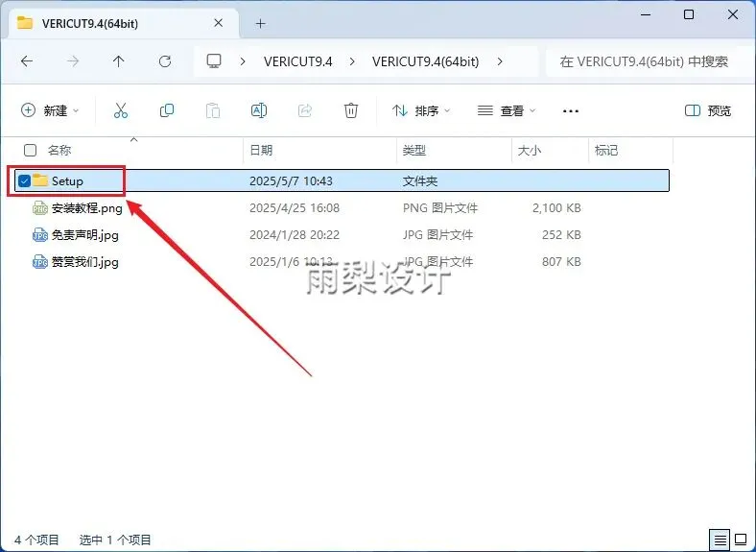Select the file 安装教程.png
Viewport: 756px width, 552px height.
click(x=86, y=208)
